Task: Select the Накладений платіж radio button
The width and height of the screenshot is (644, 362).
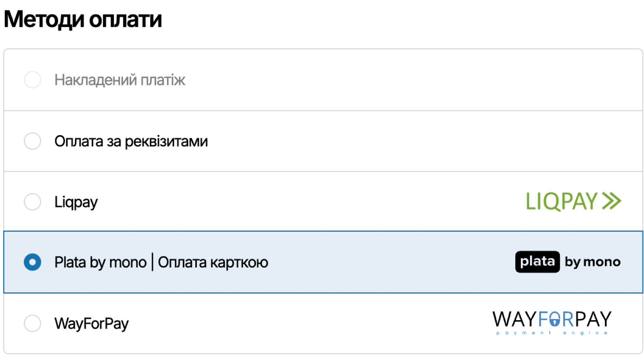Action: click(33, 80)
